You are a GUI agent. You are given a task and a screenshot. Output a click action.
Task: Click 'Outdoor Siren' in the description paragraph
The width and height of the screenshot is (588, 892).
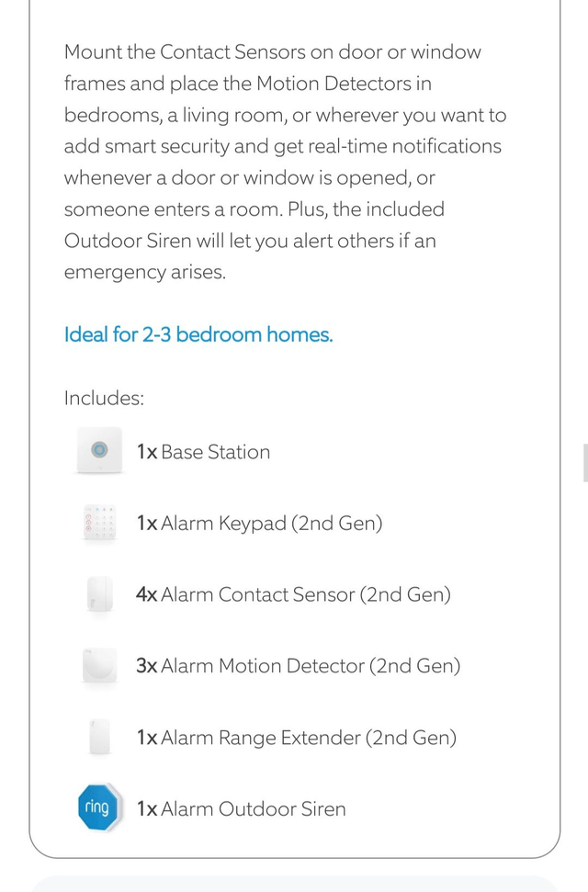[126, 241]
